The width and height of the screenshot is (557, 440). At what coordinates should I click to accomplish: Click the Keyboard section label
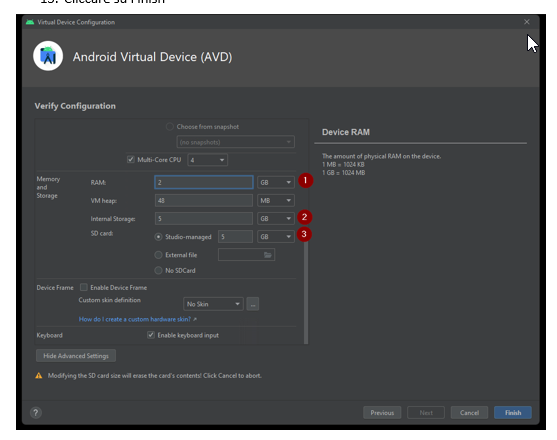tap(50, 335)
